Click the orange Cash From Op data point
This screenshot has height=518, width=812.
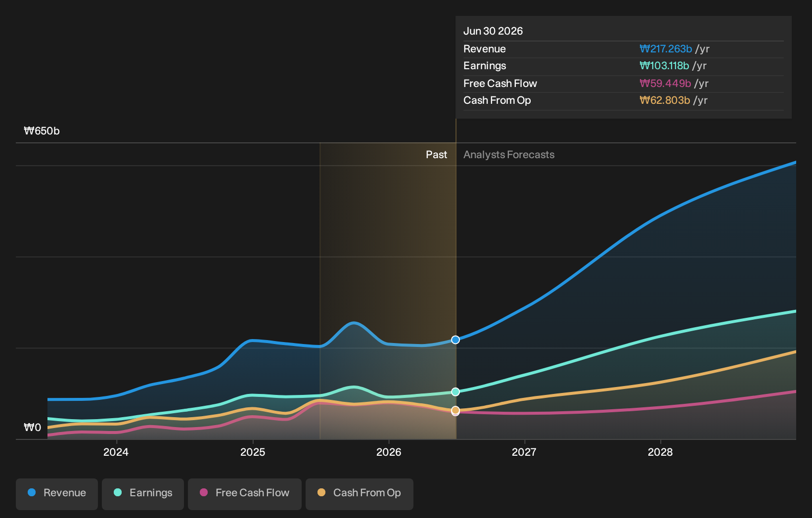pyautogui.click(x=455, y=410)
